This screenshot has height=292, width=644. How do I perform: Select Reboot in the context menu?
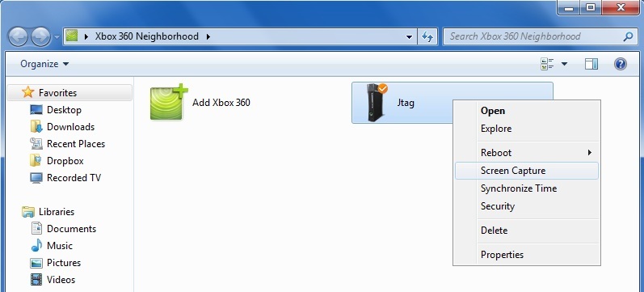tap(527, 153)
